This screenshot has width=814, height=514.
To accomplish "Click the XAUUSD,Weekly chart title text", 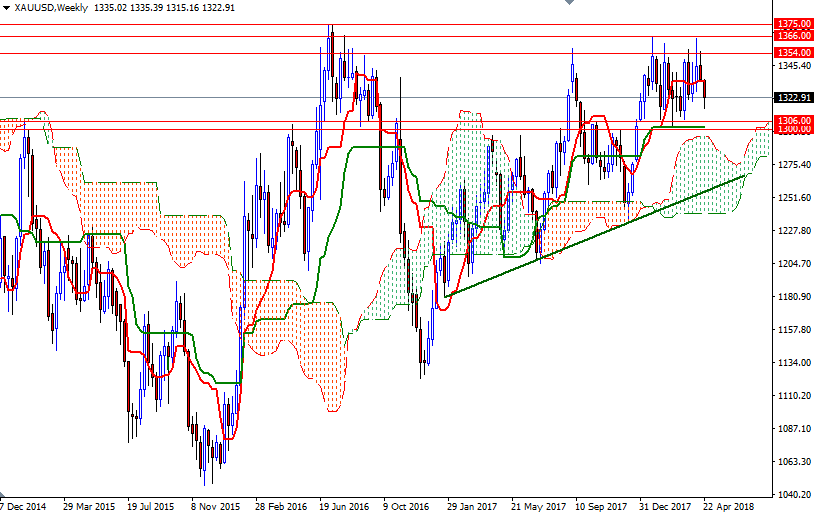I will [x=51, y=8].
